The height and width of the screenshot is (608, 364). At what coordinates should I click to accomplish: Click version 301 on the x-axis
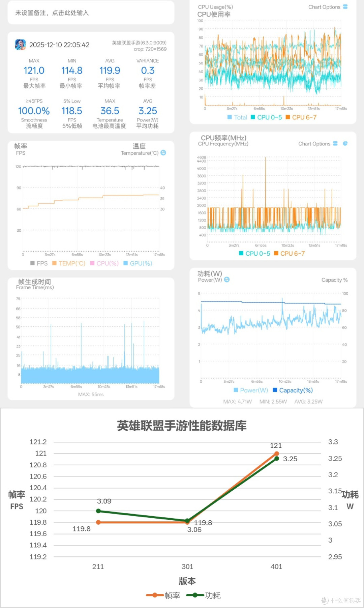coord(187,567)
